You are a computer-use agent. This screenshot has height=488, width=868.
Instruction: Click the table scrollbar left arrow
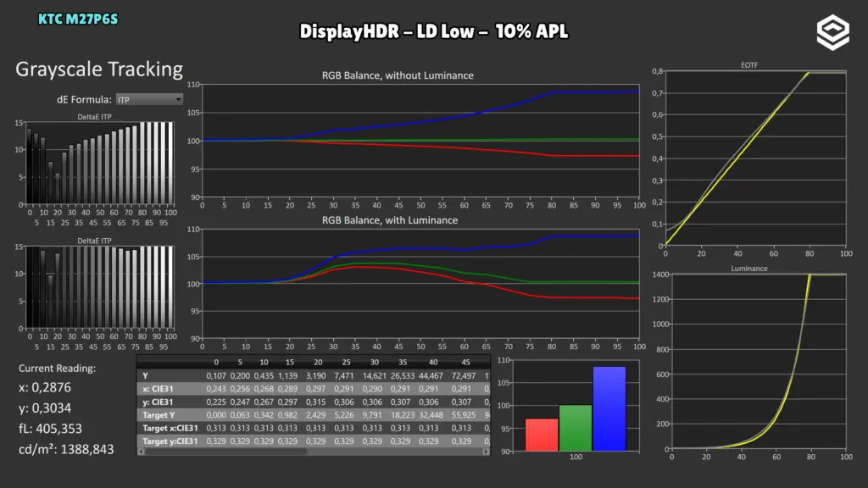pyautogui.click(x=141, y=452)
